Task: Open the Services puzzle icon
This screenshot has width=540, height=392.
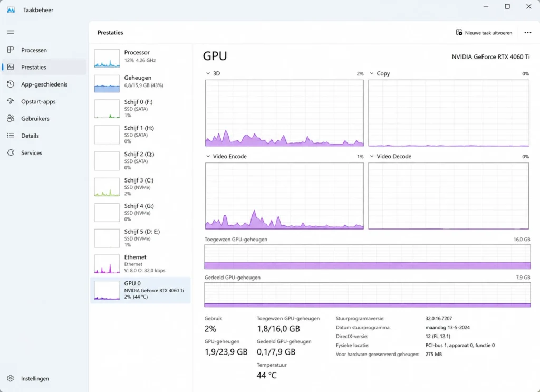Action: point(11,152)
